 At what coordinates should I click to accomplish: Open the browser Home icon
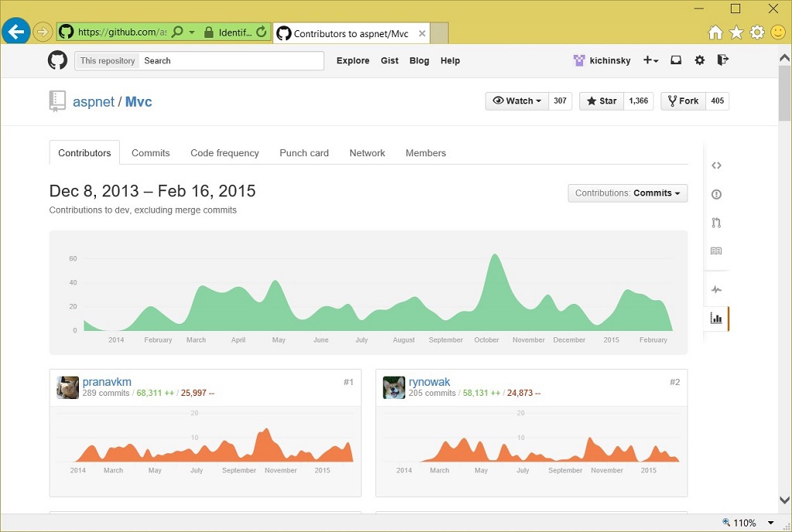click(x=715, y=32)
